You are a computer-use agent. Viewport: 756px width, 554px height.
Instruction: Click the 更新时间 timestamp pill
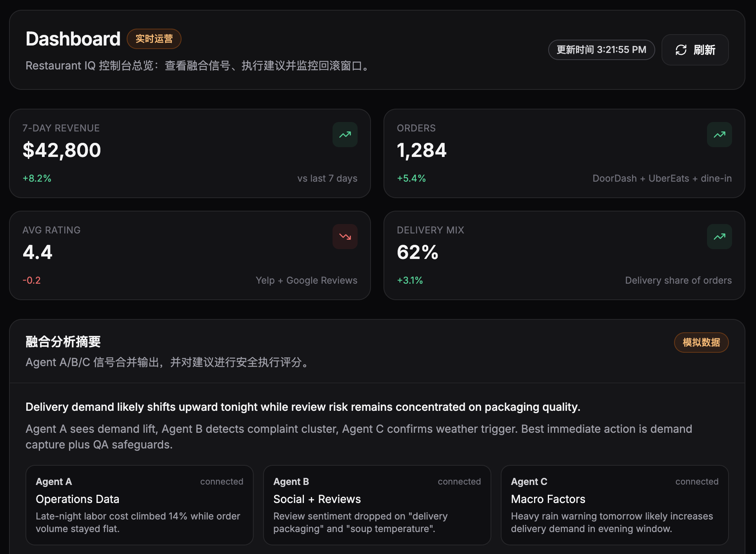click(601, 50)
